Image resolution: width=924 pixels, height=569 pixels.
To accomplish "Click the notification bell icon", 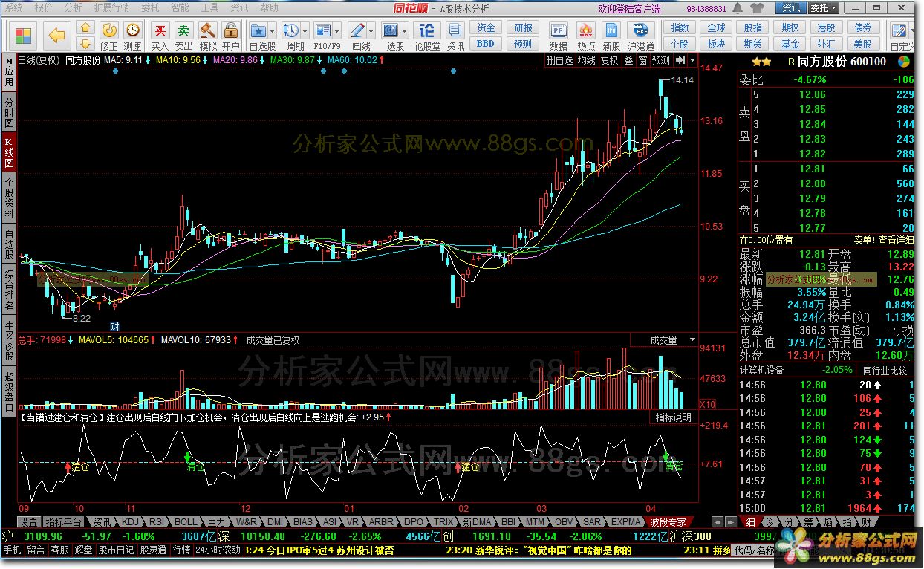I will tap(738, 7).
